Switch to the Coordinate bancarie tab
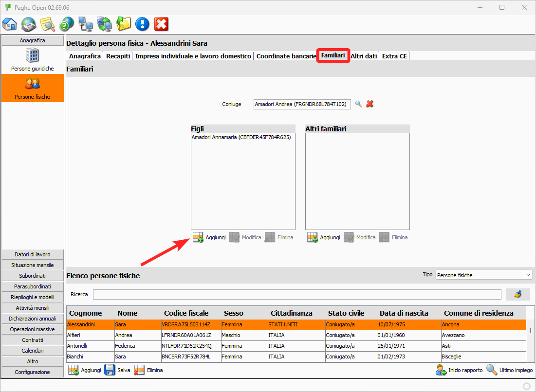The height and width of the screenshot is (392, 536). pos(286,56)
